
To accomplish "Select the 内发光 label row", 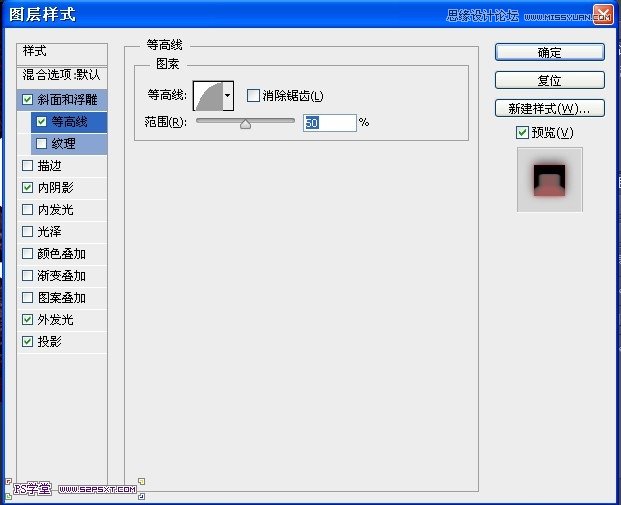I will click(62, 210).
